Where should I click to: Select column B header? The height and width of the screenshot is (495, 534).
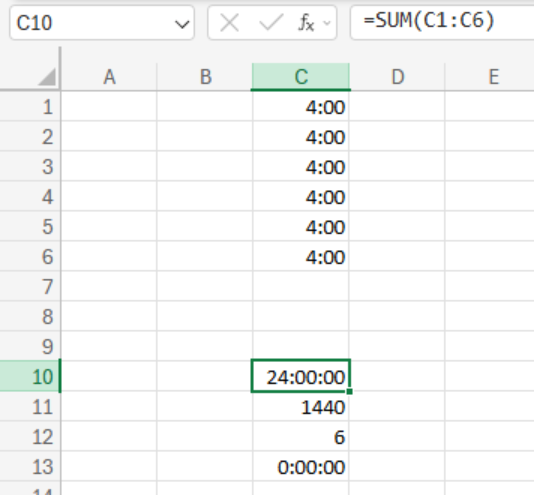[x=205, y=77]
